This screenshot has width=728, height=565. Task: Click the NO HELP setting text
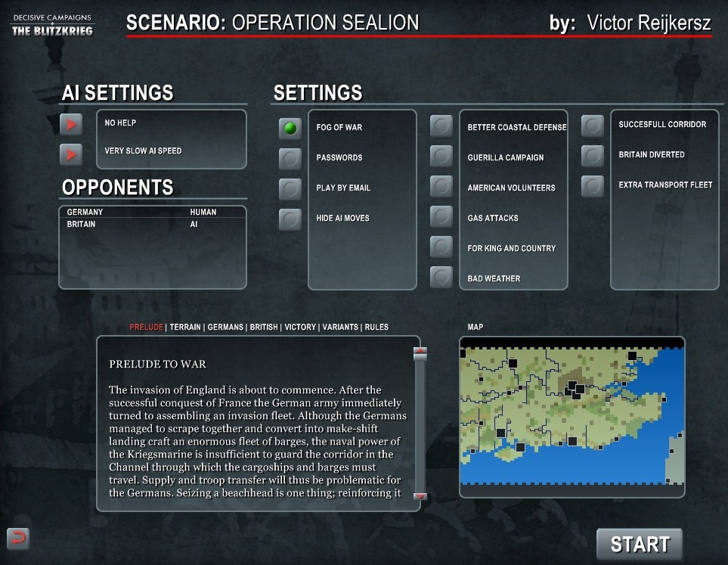point(120,123)
